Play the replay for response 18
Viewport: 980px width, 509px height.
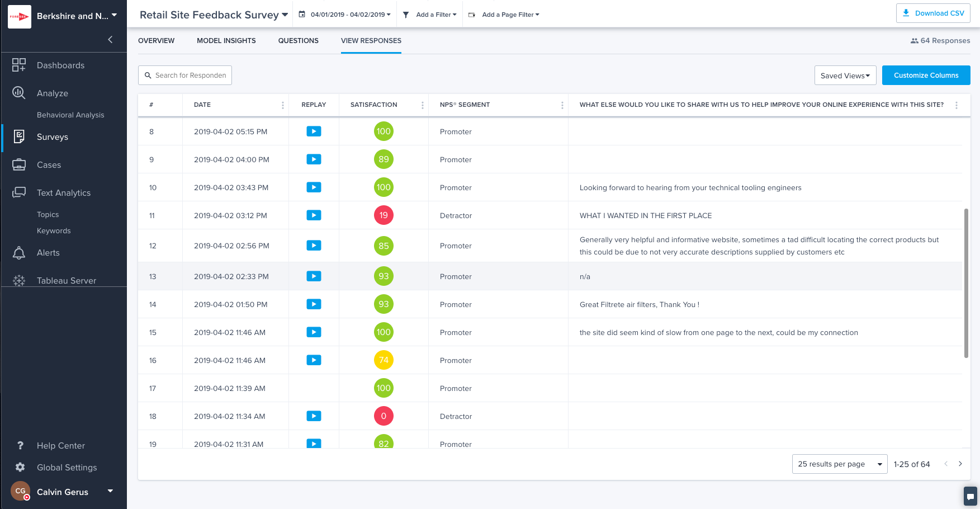(x=314, y=416)
